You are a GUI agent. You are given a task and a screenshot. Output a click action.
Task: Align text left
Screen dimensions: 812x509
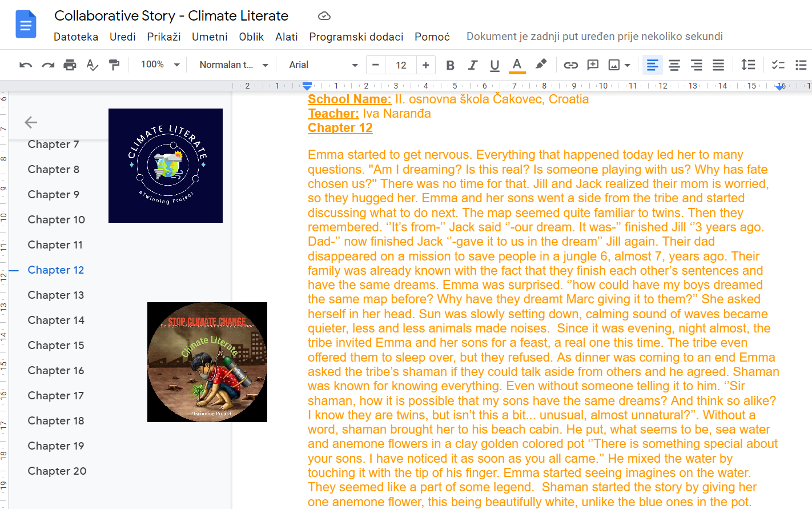click(652, 65)
